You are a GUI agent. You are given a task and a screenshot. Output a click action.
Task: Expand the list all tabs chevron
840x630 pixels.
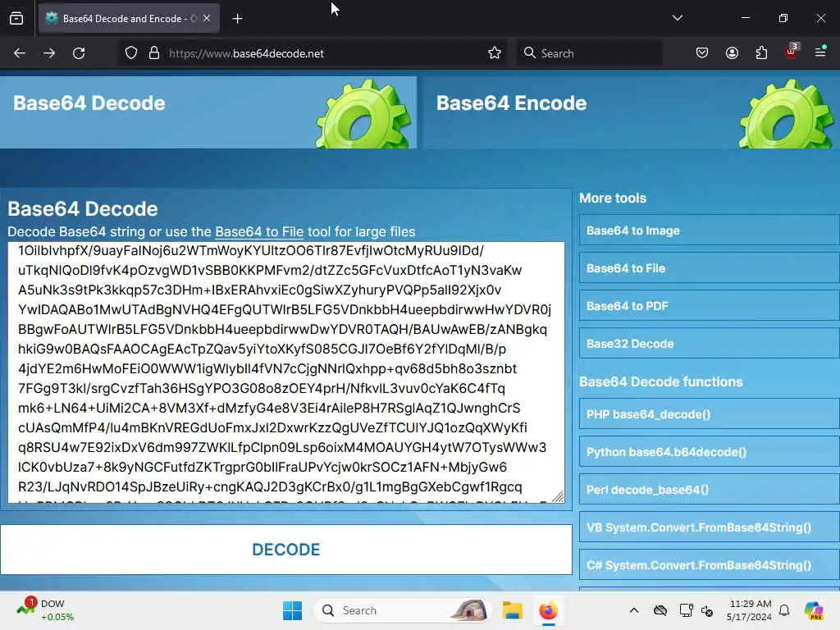tap(677, 18)
